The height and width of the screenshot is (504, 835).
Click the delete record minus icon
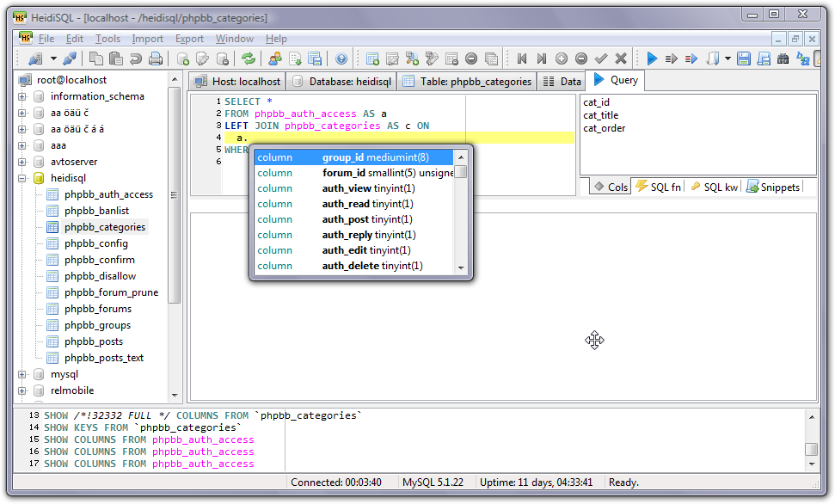[581, 58]
